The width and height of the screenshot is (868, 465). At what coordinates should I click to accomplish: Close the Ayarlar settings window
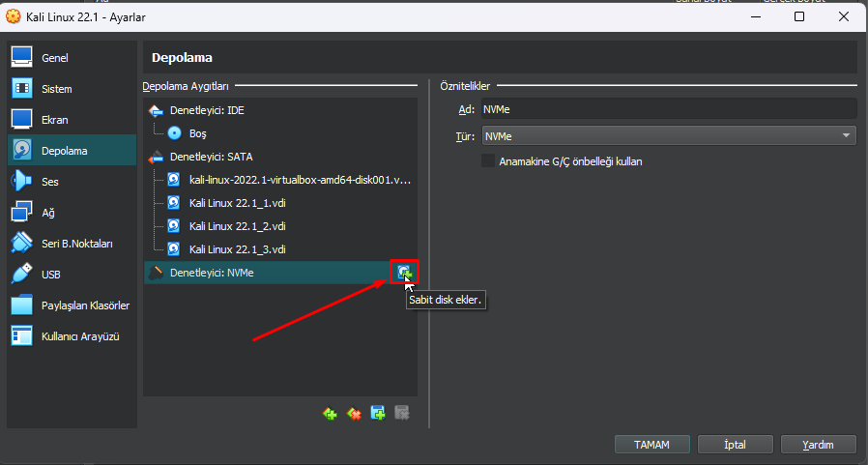(844, 16)
